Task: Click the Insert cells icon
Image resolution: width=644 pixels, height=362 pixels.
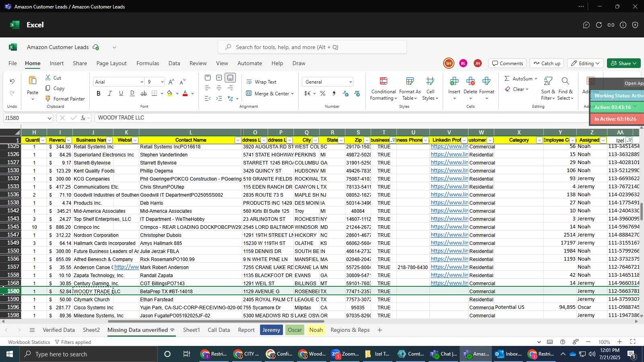Action: point(454,81)
